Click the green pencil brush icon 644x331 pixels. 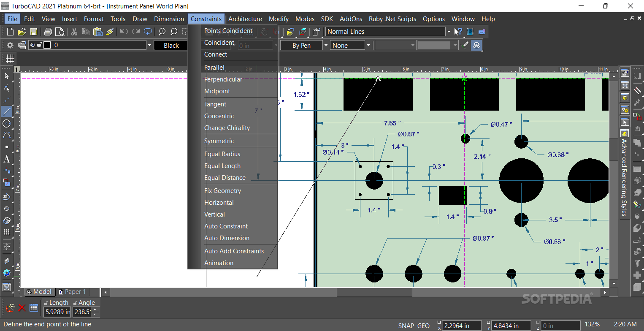click(465, 45)
